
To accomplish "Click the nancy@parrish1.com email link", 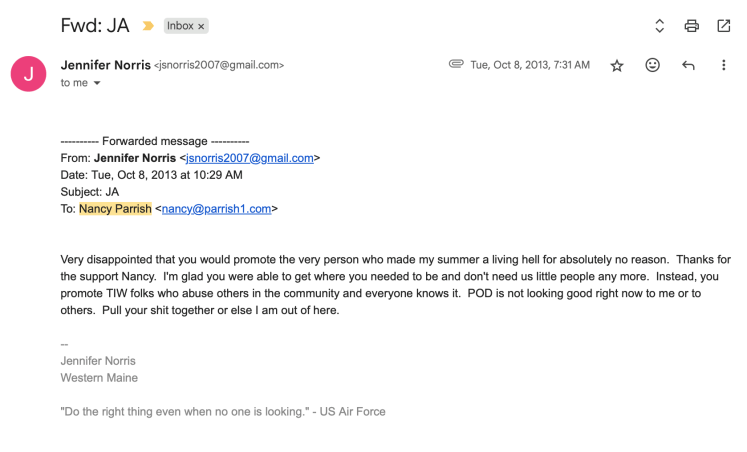I will click(216, 209).
